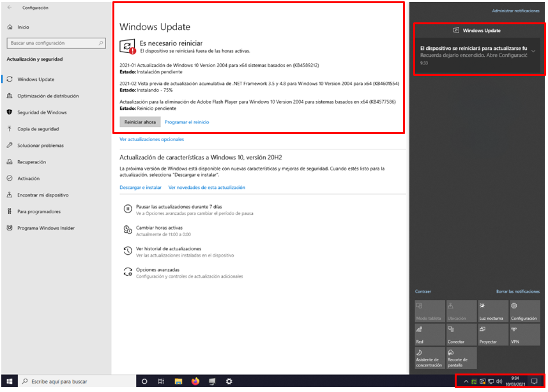548x392 pixels.
Task: Select Optimización de distribución in the sidebar
Action: 48,96
